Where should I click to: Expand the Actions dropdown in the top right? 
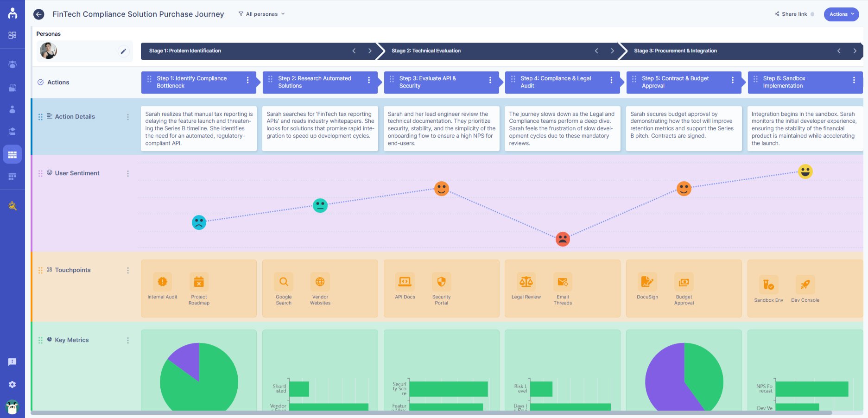click(841, 14)
